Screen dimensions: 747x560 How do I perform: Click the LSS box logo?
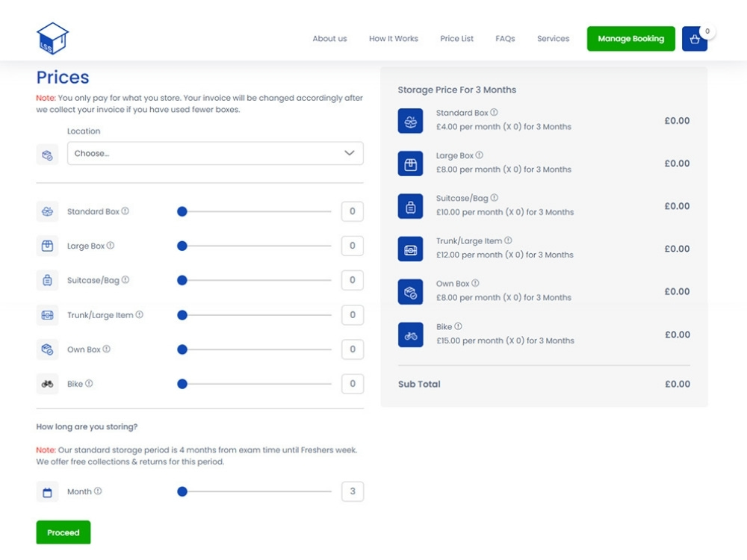point(52,38)
